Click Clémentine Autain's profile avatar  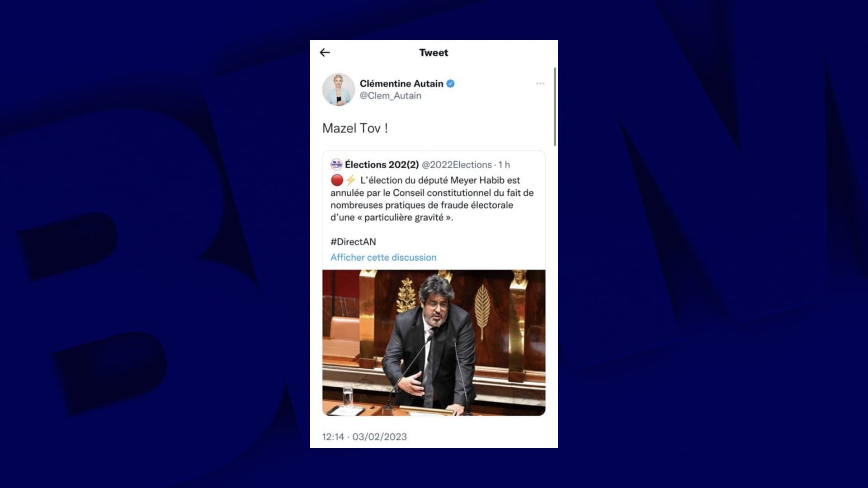coord(339,89)
